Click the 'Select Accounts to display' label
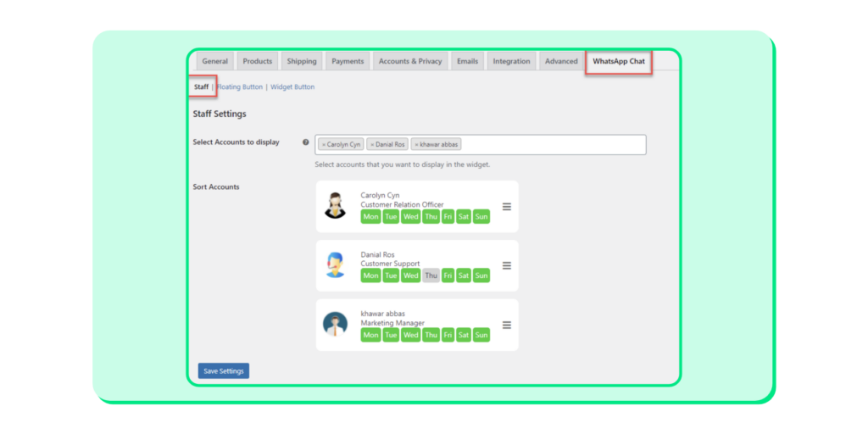This screenshot has height=434, width=868. (x=236, y=142)
